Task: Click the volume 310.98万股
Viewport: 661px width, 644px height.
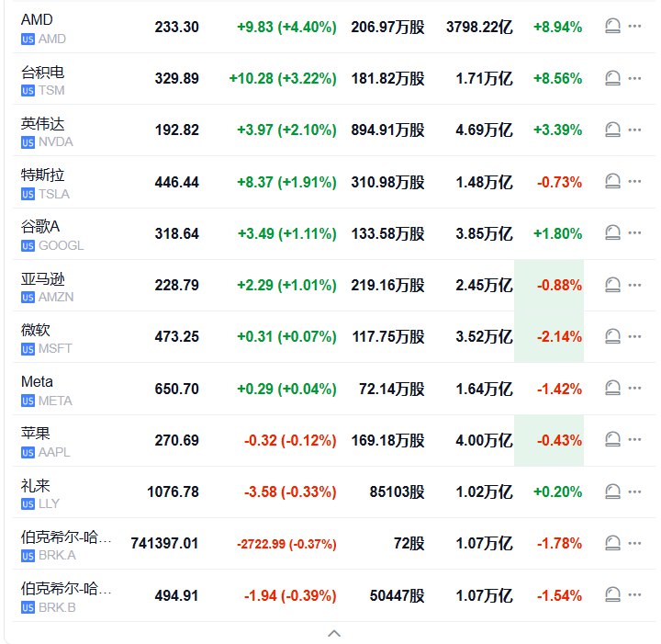Action: [x=387, y=182]
